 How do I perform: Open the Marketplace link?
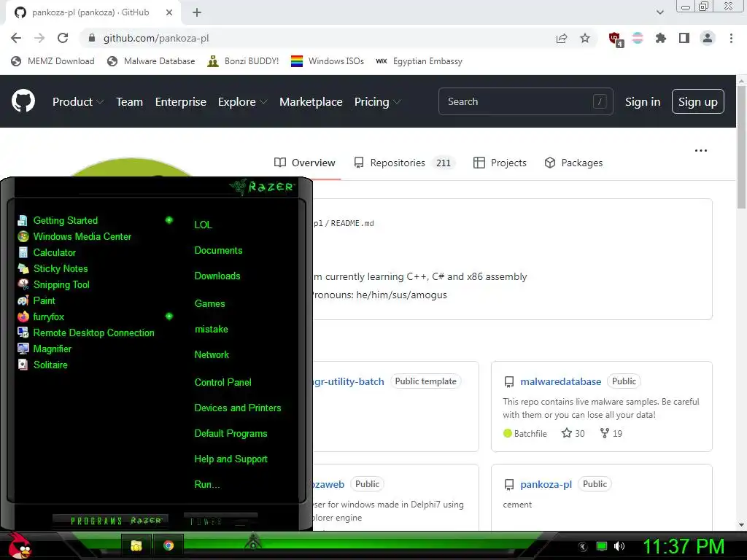click(311, 101)
